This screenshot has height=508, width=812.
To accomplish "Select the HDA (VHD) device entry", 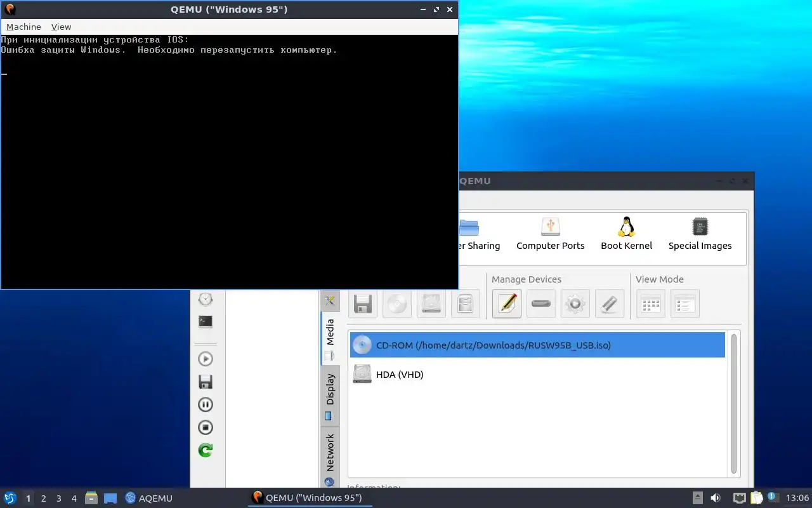I will [537, 374].
